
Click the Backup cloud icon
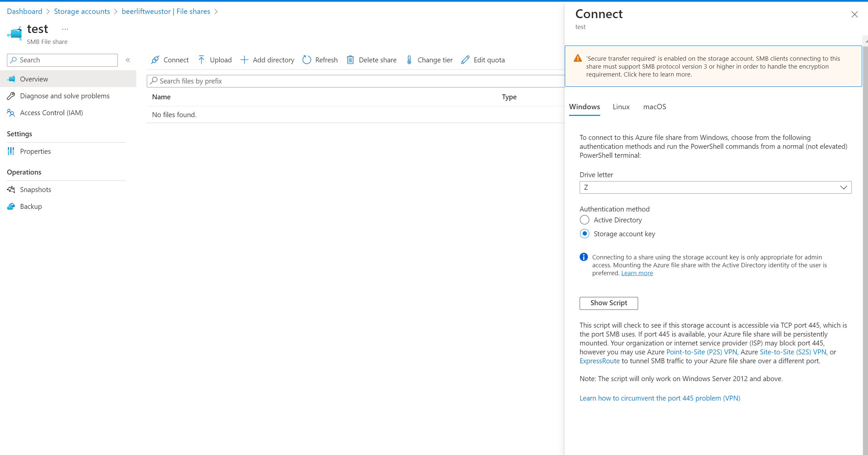pos(11,206)
